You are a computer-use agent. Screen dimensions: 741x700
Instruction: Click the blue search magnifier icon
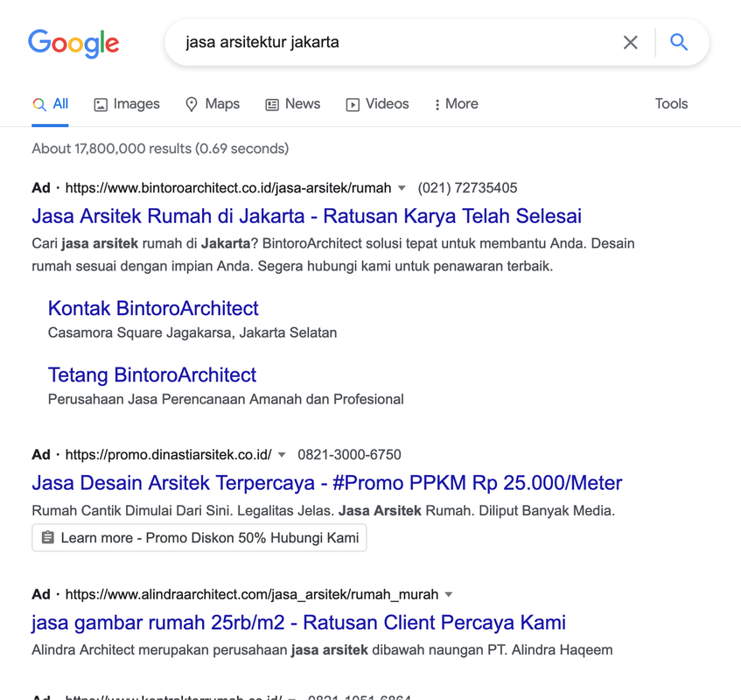[x=679, y=42]
